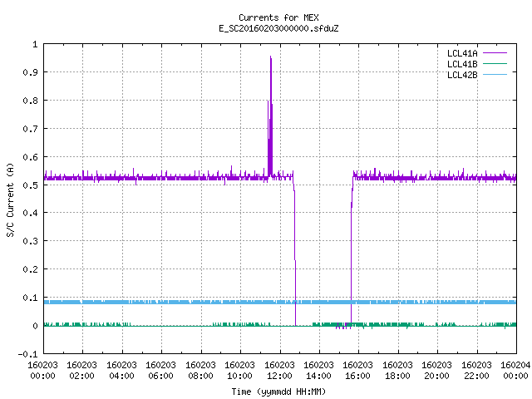The image size is (532, 399).
Task: Click the x-axis tick 160203 08:00
Action: click(x=200, y=370)
